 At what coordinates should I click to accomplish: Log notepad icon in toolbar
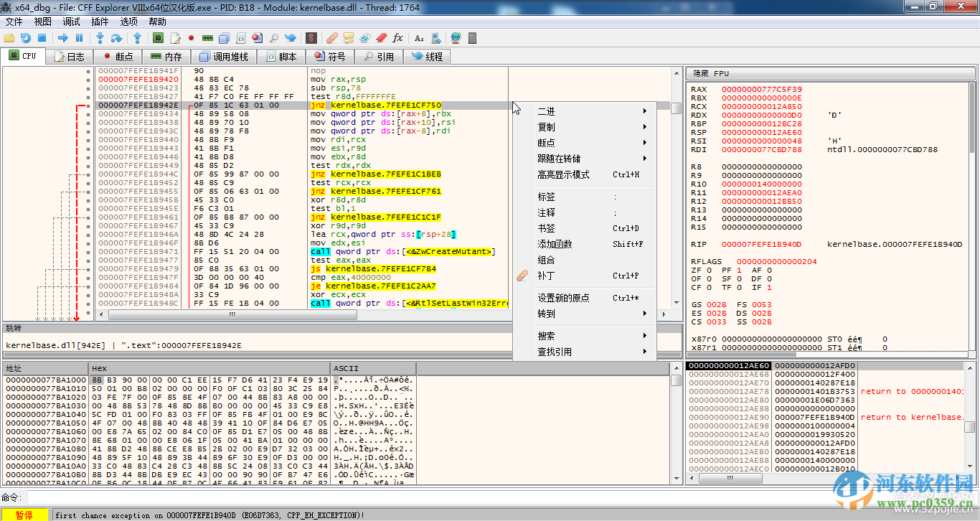tap(175, 37)
